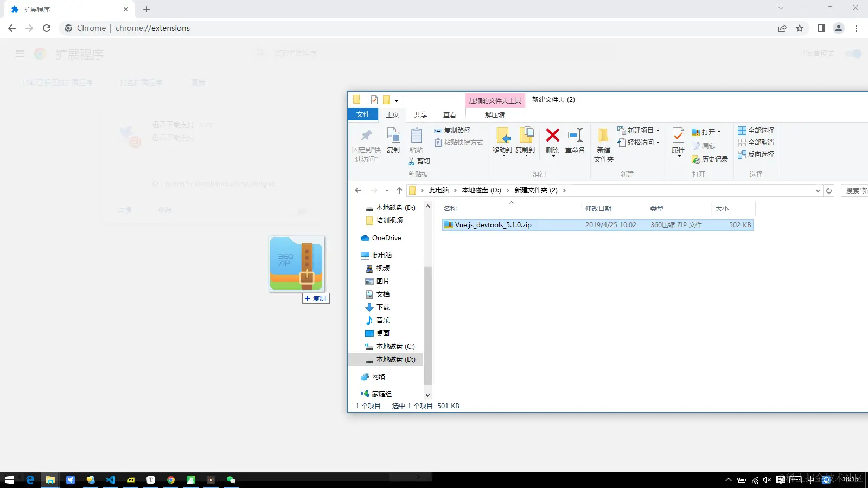Click Copy path (复制路径)
The height and width of the screenshot is (488, 868).
(x=452, y=131)
